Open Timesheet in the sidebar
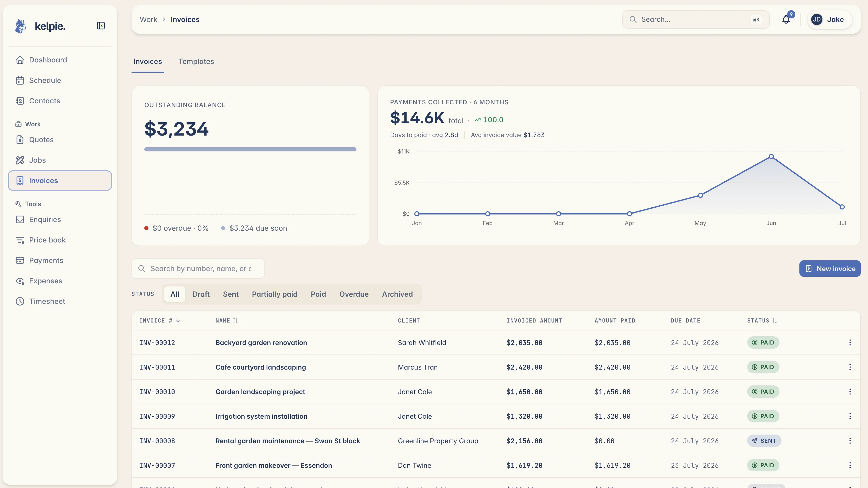This screenshot has height=488, width=868. pos(60,302)
